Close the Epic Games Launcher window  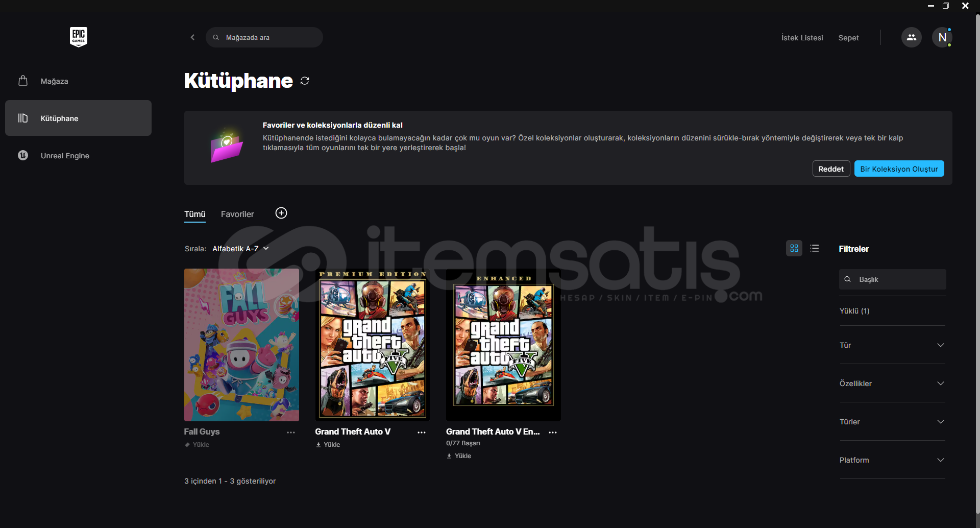(x=965, y=6)
